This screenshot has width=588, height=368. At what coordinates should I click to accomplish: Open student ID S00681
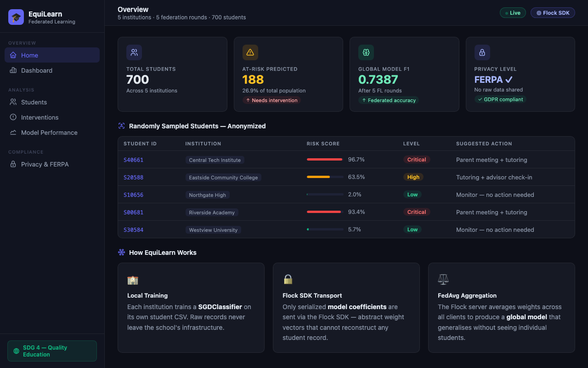[133, 213]
